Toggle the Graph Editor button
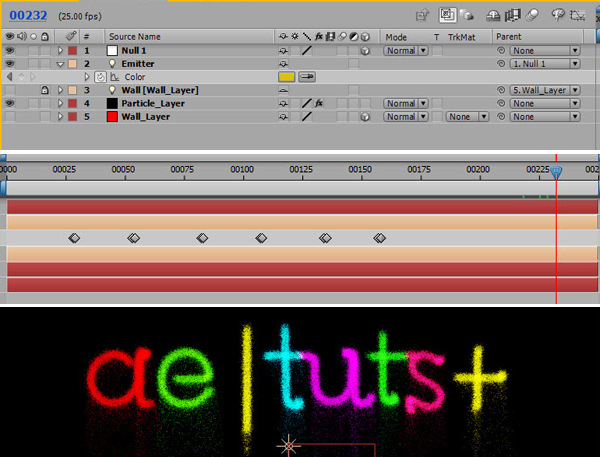 (x=578, y=16)
